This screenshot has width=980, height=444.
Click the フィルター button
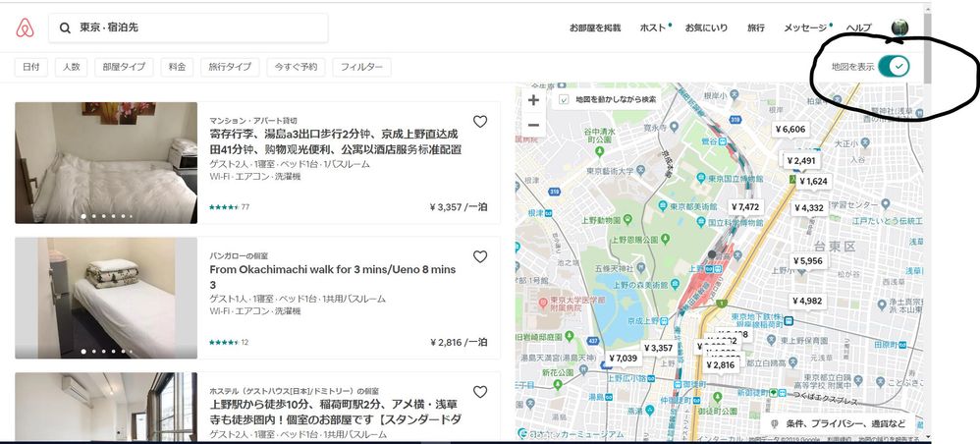pos(361,67)
